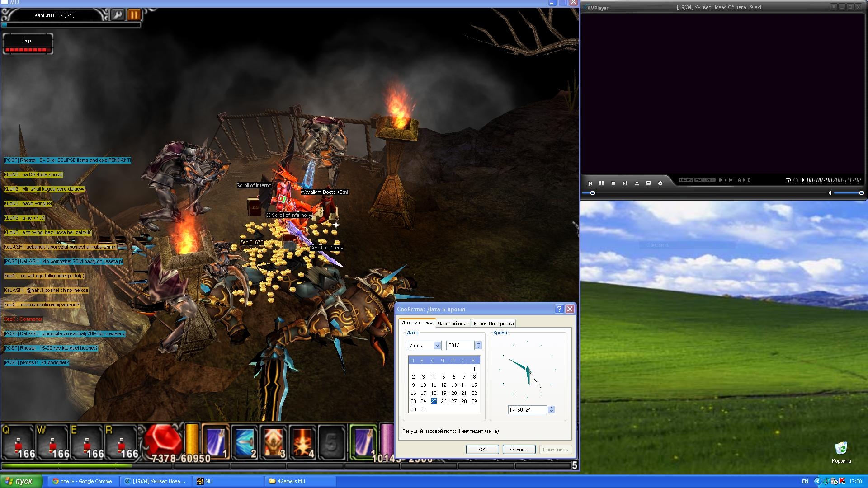
Task: Click the game wrench settings icon
Action: (118, 15)
